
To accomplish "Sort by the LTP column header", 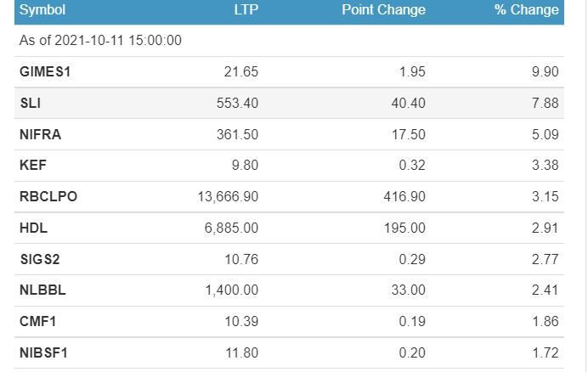I will pyautogui.click(x=246, y=9).
